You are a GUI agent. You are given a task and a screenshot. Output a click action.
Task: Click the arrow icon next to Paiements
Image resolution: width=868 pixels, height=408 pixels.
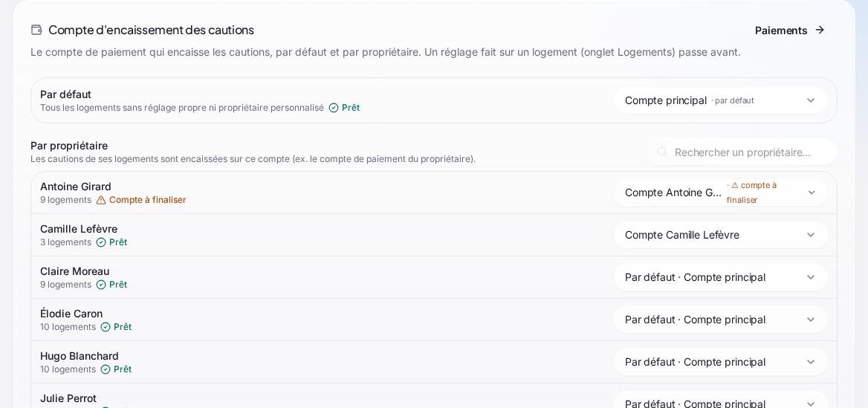tap(820, 30)
